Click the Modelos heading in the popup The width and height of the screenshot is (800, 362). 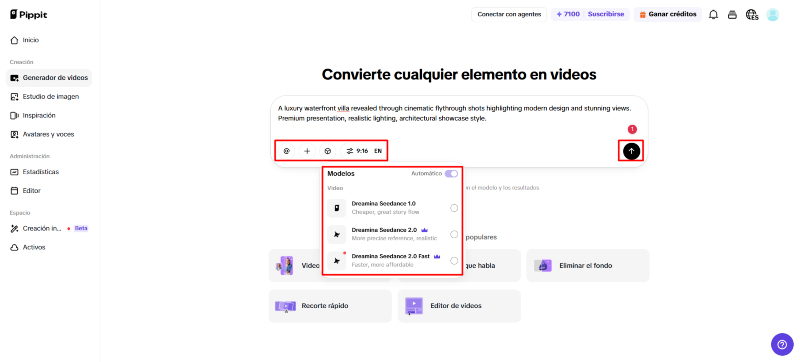tap(341, 174)
